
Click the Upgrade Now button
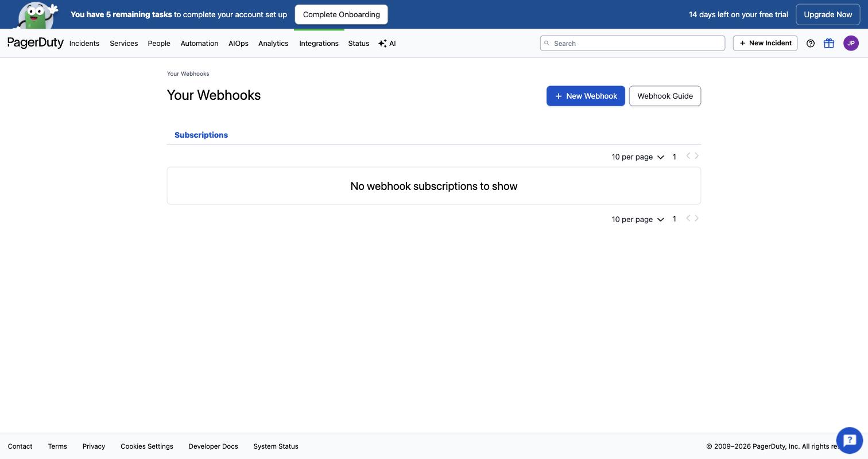[828, 14]
